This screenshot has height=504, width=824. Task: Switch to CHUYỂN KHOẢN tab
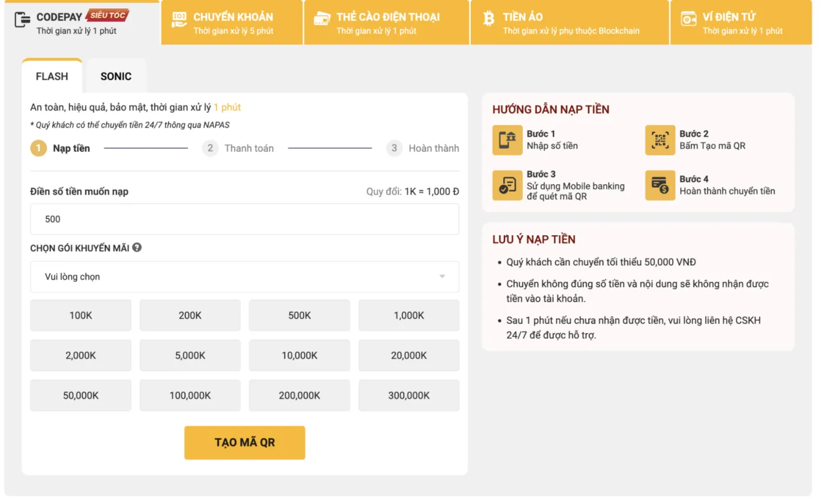pyautogui.click(x=232, y=23)
